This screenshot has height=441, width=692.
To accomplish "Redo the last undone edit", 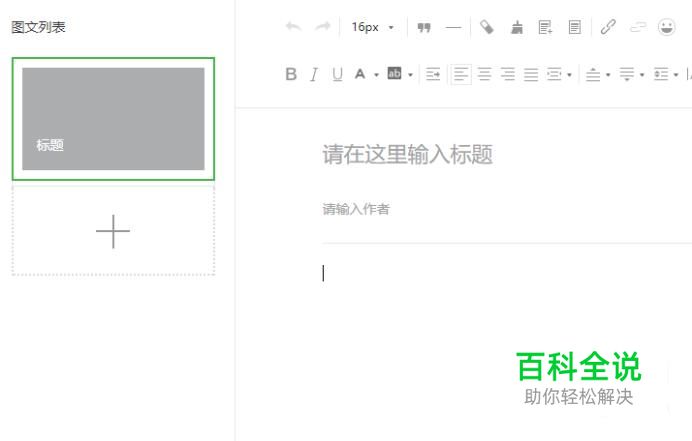I will tap(323, 27).
